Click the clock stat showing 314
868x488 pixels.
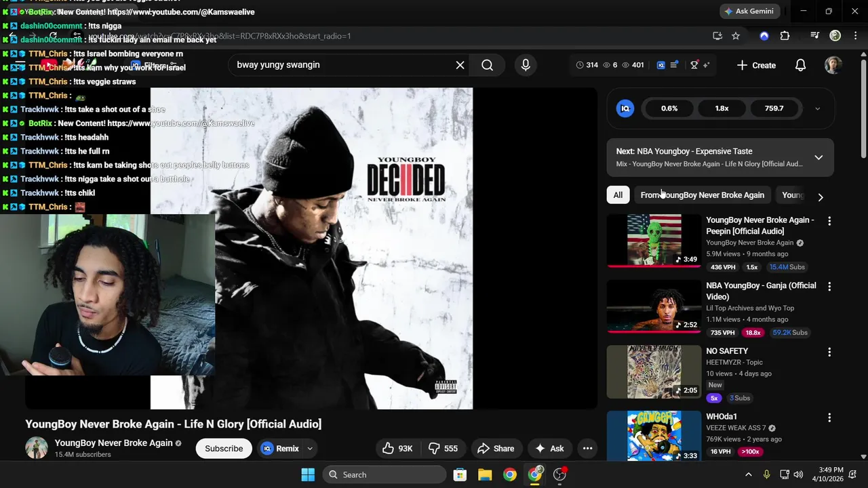point(587,65)
